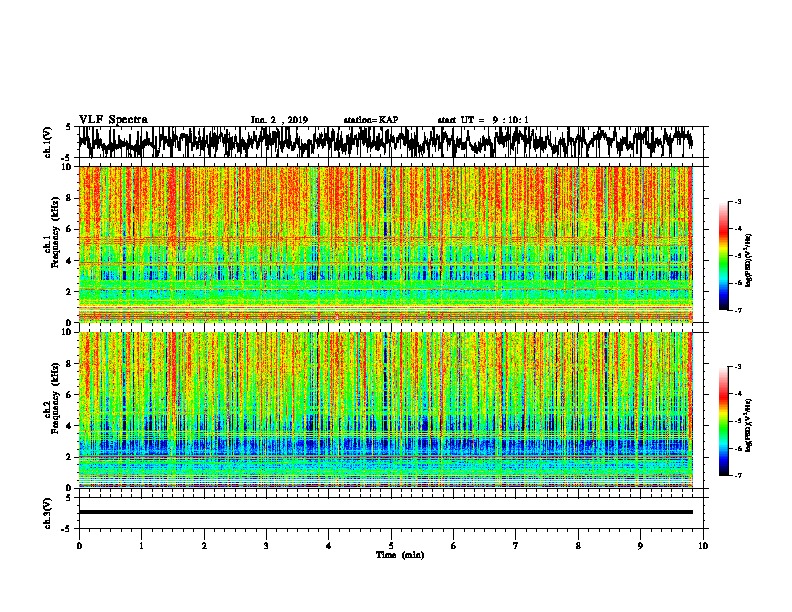Screen dimensions: 792x612
Task: Click the "8" tick on the time axis
Action: click(578, 546)
